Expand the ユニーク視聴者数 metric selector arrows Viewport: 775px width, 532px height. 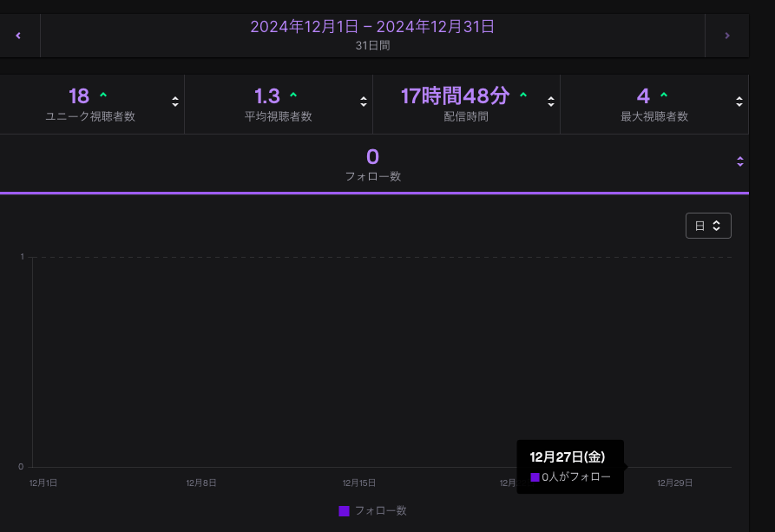(x=175, y=102)
